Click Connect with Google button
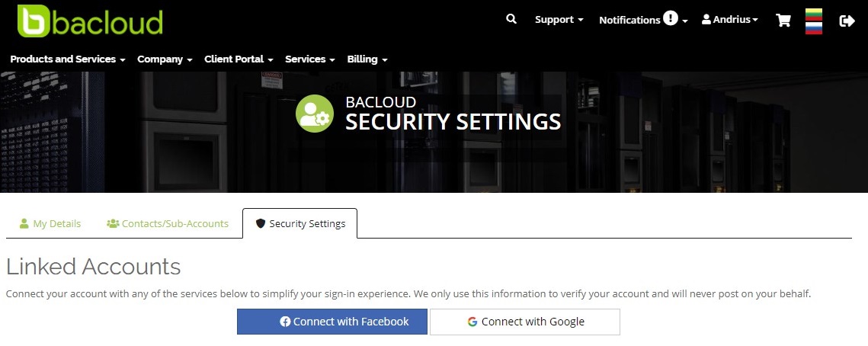 pos(525,322)
